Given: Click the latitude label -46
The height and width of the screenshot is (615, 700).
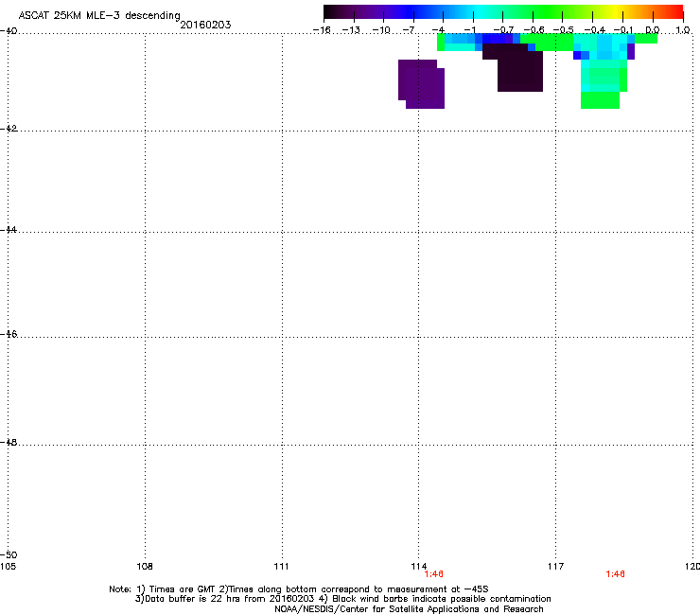Looking at the screenshot, I should pyautogui.click(x=9, y=335).
